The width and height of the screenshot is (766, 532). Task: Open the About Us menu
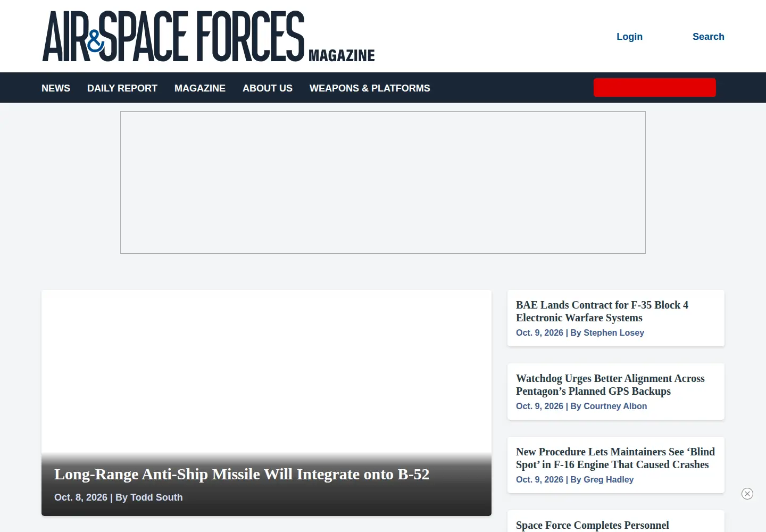268,88
